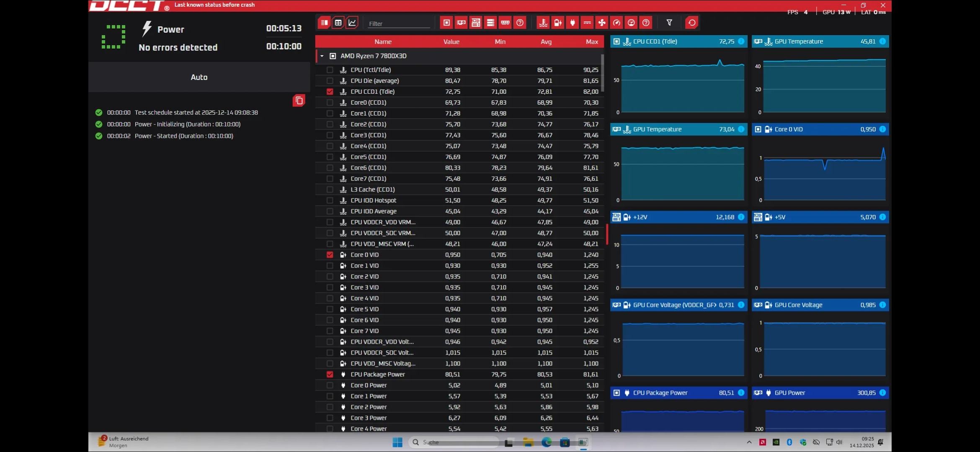Enable the Core 1 VID checkbox
The width and height of the screenshot is (980, 452).
[x=330, y=266]
